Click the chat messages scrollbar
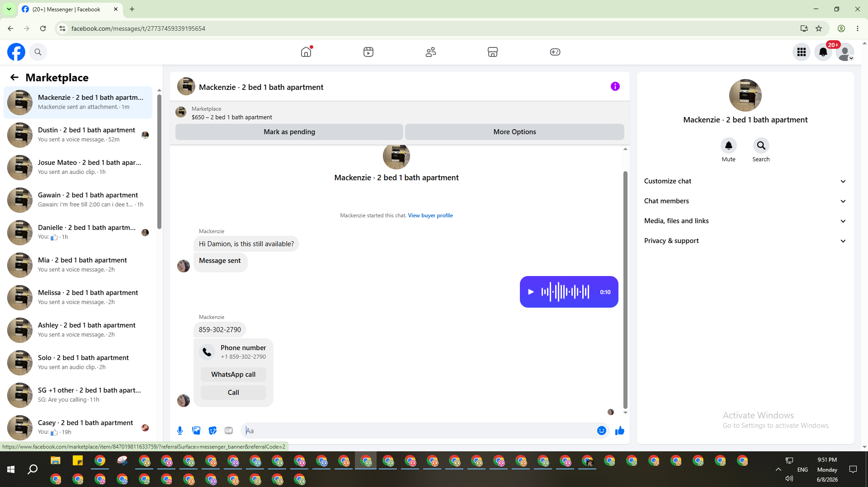 (x=625, y=289)
